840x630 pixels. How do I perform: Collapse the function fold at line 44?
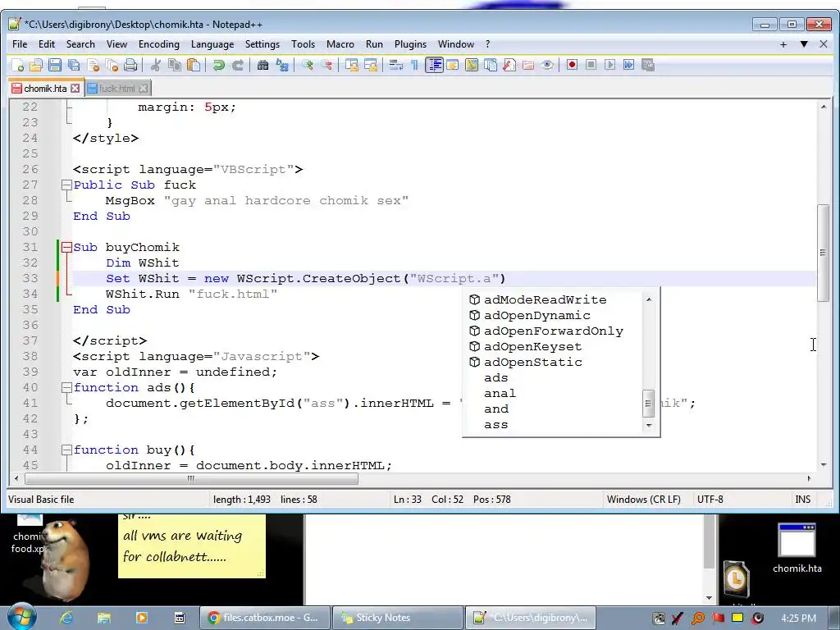(x=66, y=450)
